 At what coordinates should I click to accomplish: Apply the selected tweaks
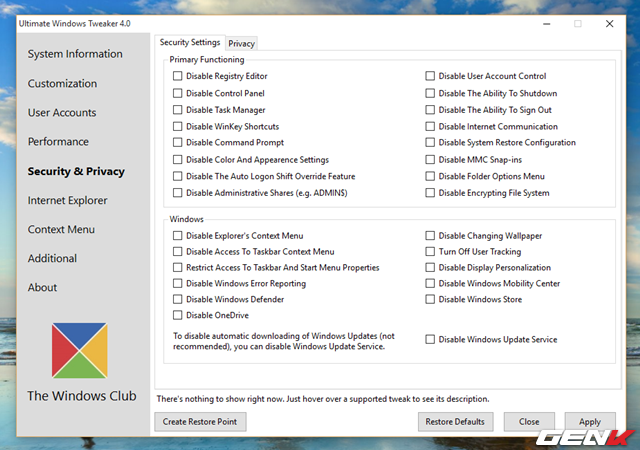[x=590, y=421]
